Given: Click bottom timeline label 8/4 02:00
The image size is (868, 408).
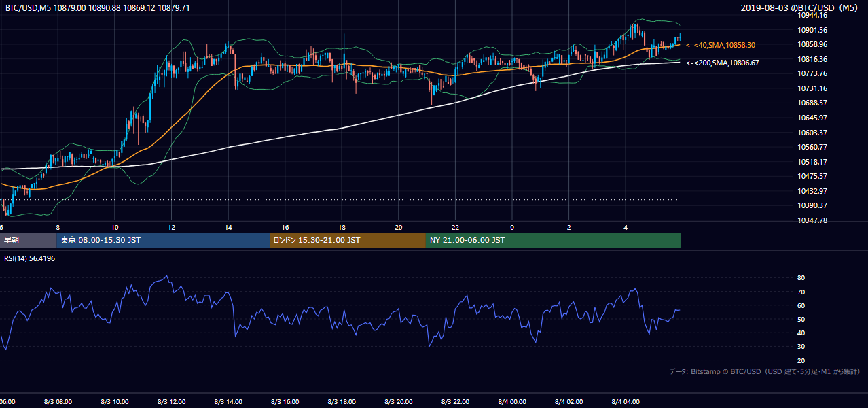Looking at the screenshot, I should (569, 401).
